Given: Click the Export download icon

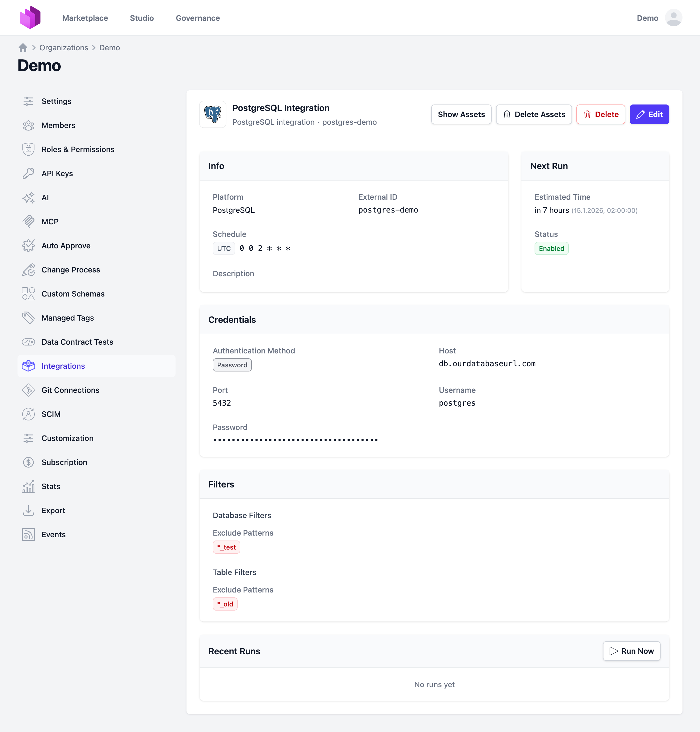Looking at the screenshot, I should (29, 510).
